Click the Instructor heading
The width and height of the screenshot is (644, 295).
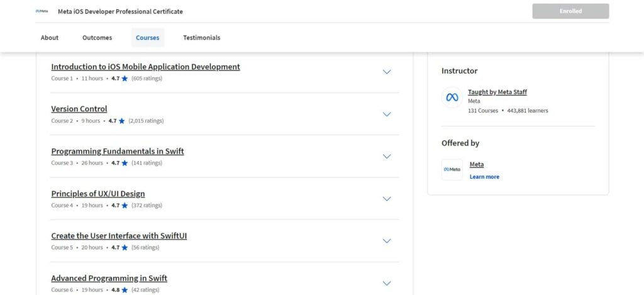tap(460, 70)
